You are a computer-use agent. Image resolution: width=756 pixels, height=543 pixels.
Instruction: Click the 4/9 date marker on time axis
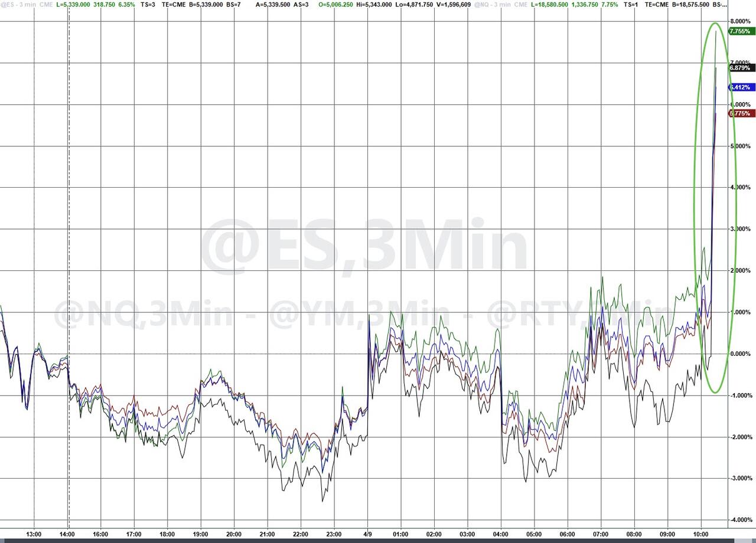pyautogui.click(x=367, y=535)
